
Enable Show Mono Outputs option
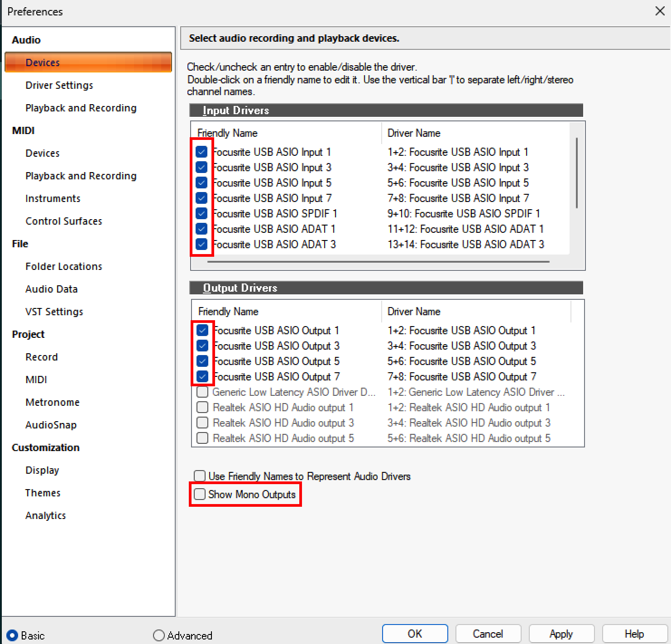click(x=200, y=494)
